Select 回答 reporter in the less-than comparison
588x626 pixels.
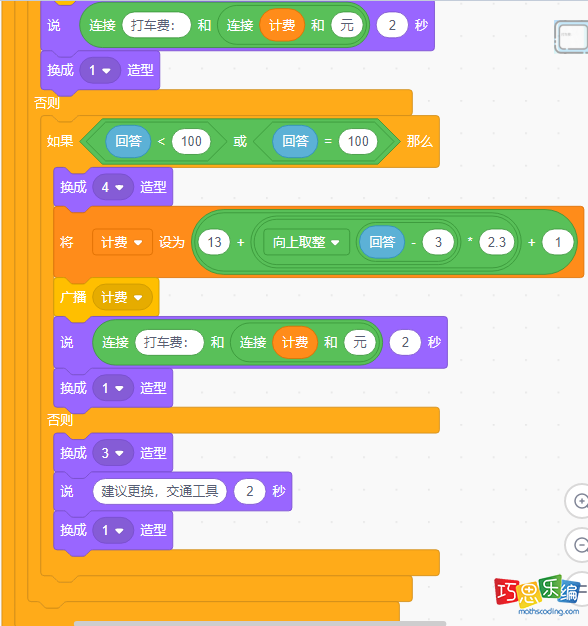point(129,141)
